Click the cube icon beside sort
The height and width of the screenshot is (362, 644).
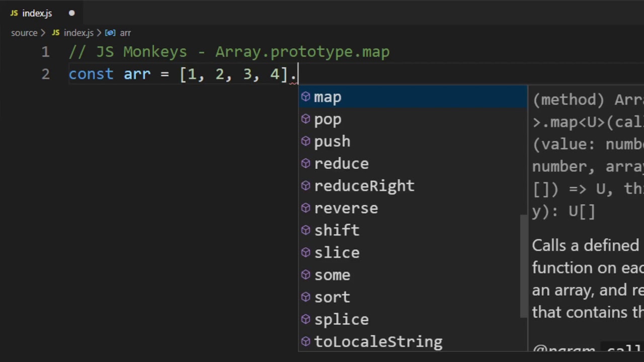pyautogui.click(x=305, y=297)
